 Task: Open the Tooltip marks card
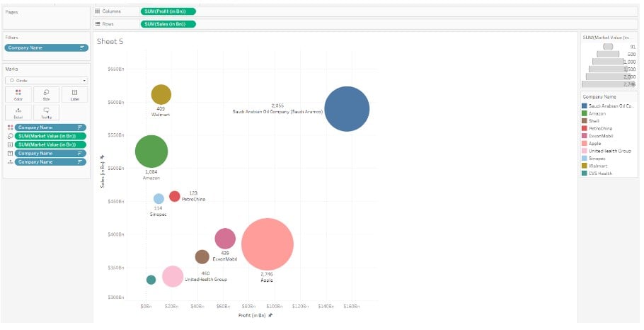pos(46,112)
